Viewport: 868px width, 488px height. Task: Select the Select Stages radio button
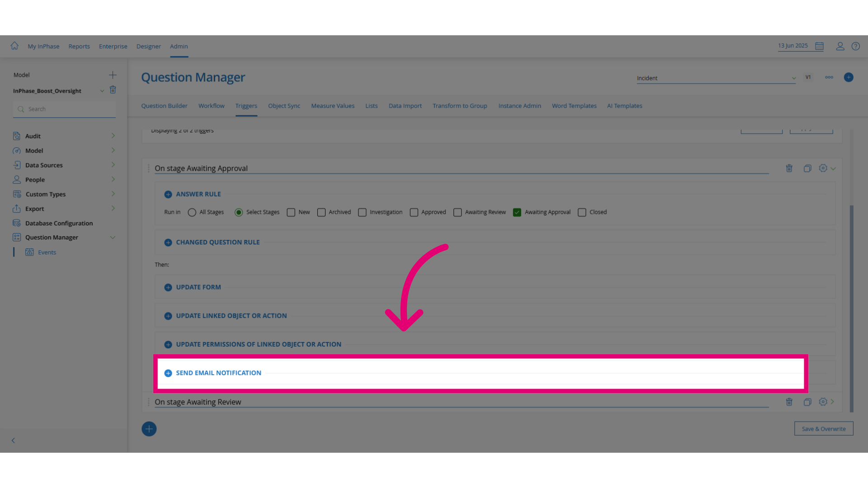click(x=239, y=212)
